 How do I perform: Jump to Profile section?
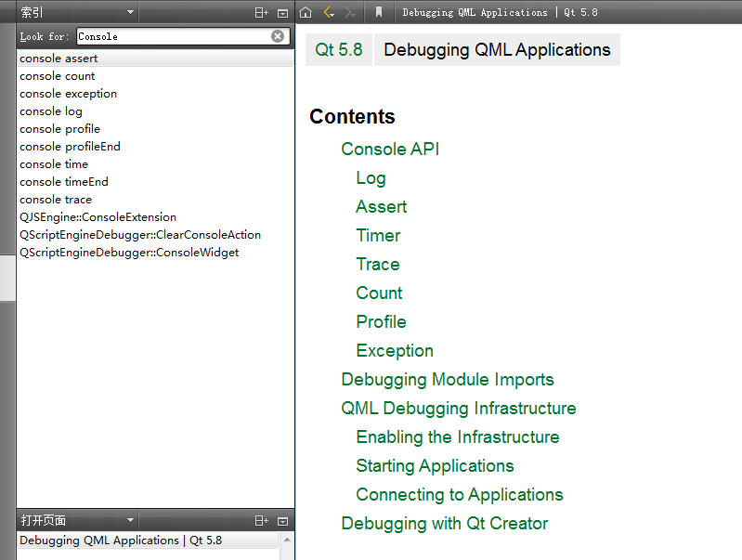pyautogui.click(x=381, y=322)
